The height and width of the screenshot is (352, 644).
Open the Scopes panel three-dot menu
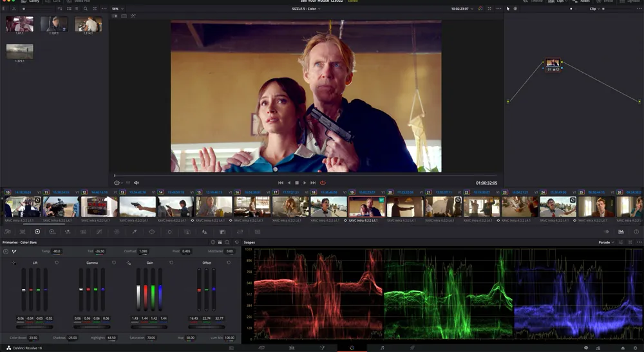tap(639, 243)
